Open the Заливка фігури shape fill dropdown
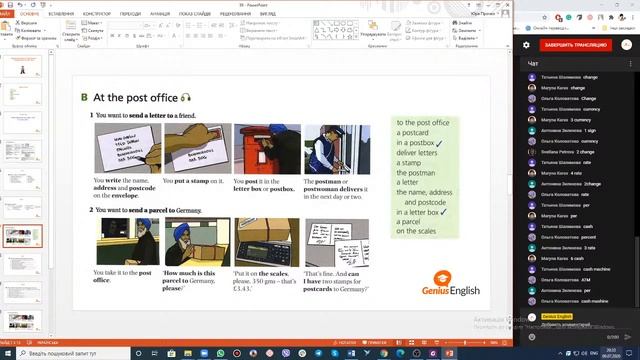The height and width of the screenshot is (360, 640). tap(425, 23)
